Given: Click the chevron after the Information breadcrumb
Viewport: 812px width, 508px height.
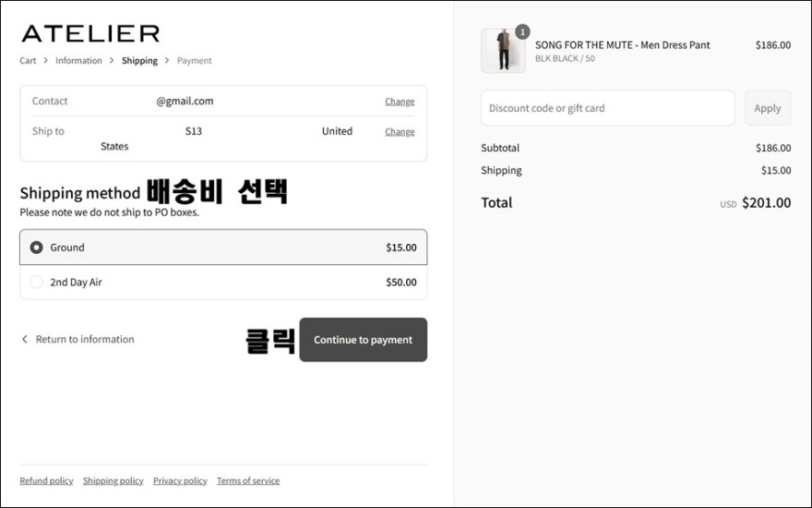Looking at the screenshot, I should pyautogui.click(x=112, y=61).
